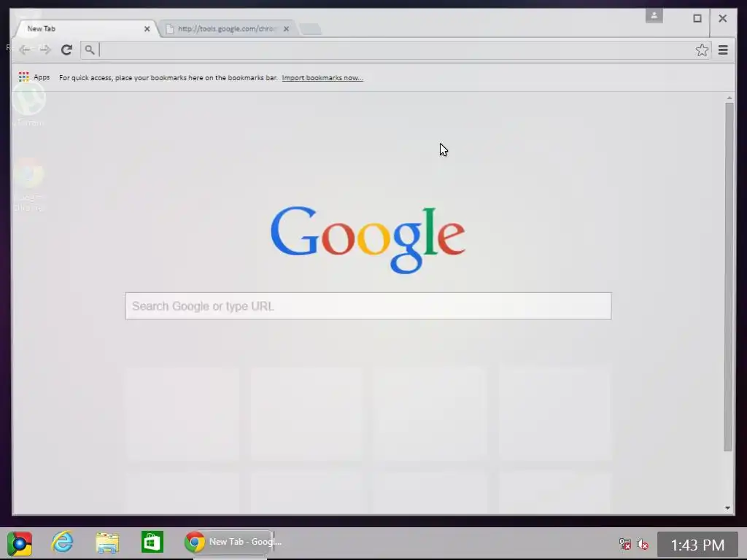Close the tools.google.com tab
Screen dimensions: 747x560
tap(286, 29)
